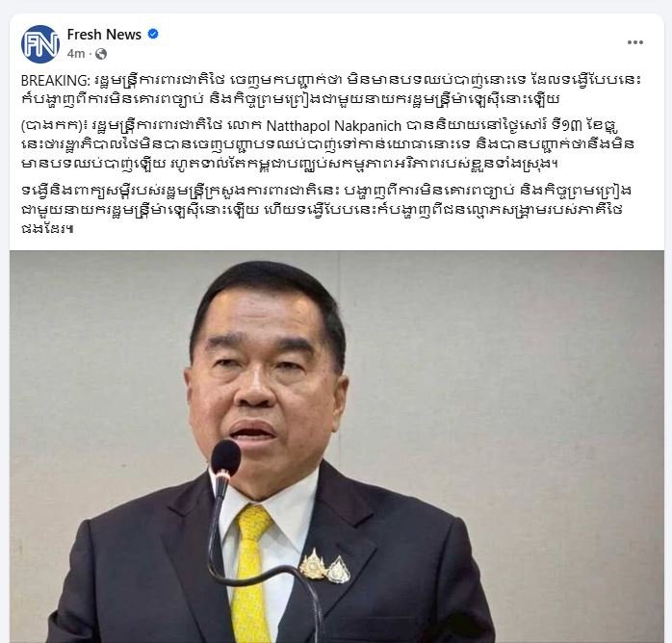Image resolution: width=672 pixels, height=643 pixels.
Task: Click the blue verified badge beside Fresh News
Action: coord(153,34)
